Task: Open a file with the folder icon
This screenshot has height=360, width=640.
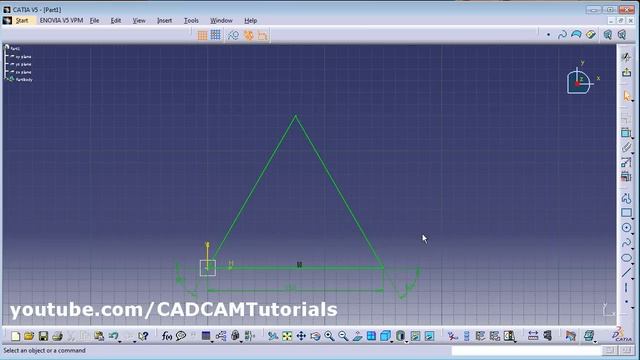Action: 29,336
